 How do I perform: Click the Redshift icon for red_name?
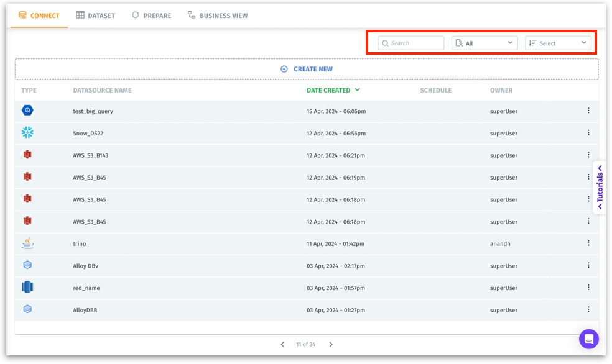coord(27,288)
